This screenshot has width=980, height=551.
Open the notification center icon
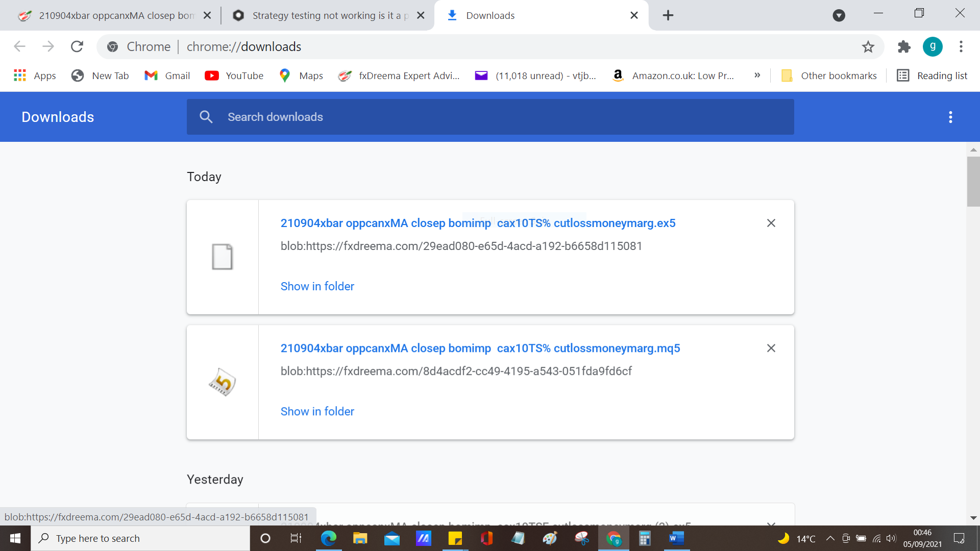pyautogui.click(x=959, y=538)
